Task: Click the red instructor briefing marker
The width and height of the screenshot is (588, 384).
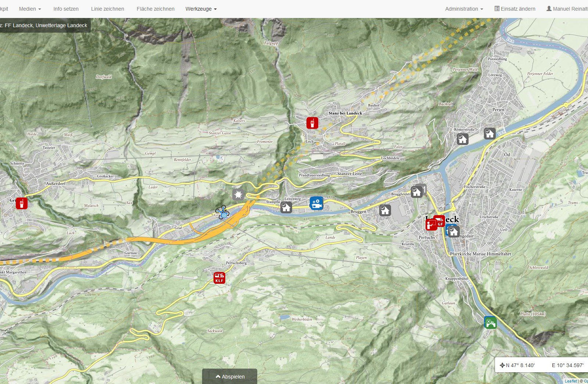Action: tap(431, 225)
